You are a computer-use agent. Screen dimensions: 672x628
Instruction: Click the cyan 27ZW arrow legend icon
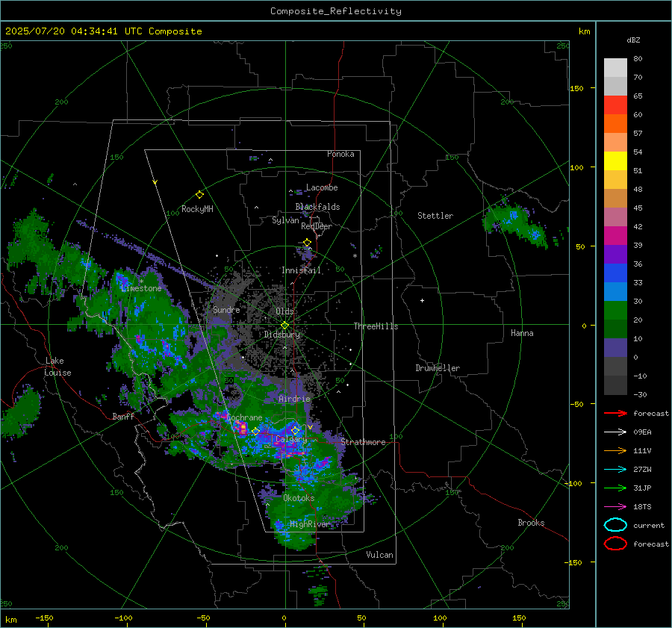(615, 470)
